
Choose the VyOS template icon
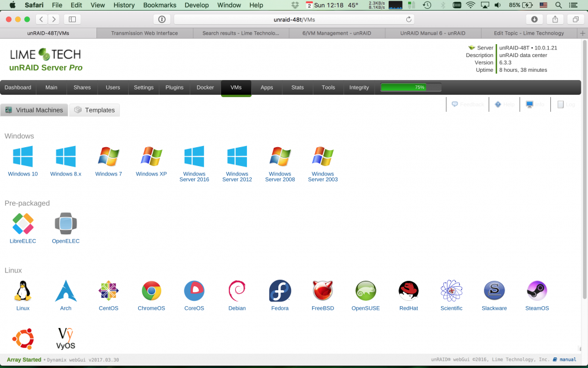tap(66, 339)
